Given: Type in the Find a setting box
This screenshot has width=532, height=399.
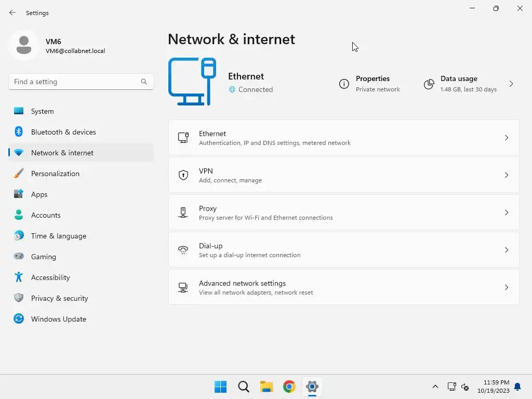Looking at the screenshot, I should coord(75,82).
